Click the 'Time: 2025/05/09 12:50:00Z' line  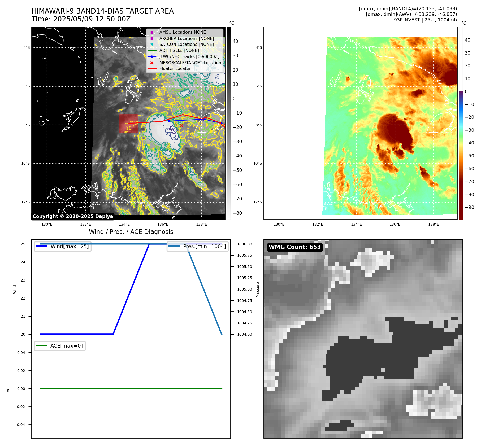pyautogui.click(x=81, y=19)
